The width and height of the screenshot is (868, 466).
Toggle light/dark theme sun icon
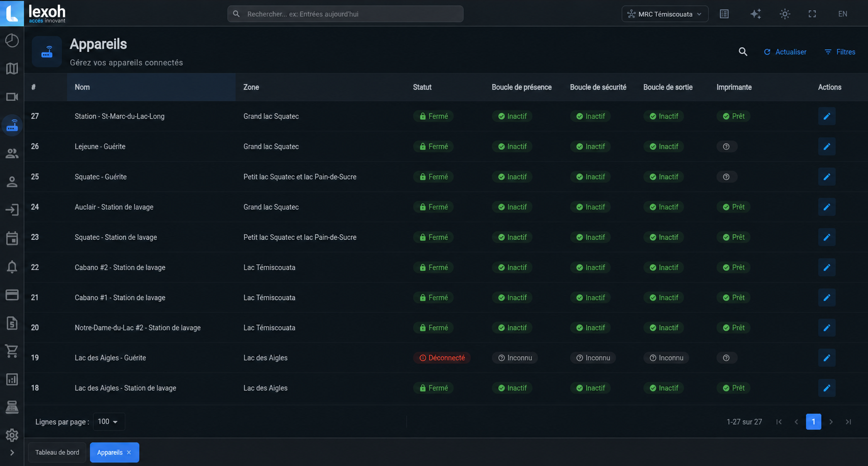click(x=785, y=14)
